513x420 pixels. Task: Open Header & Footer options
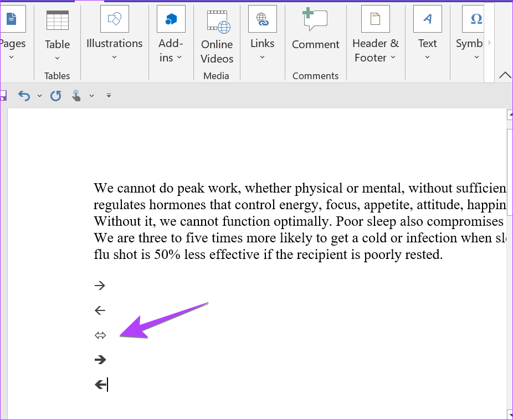[x=375, y=33]
